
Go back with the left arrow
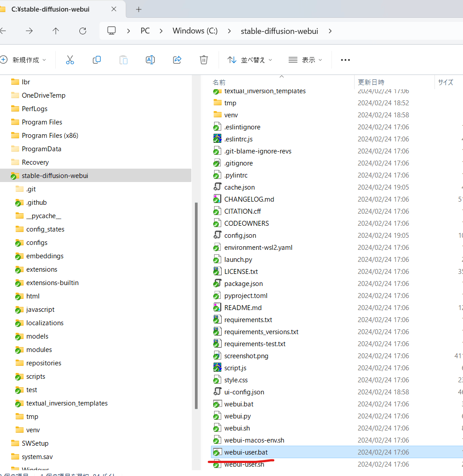(x=3, y=31)
